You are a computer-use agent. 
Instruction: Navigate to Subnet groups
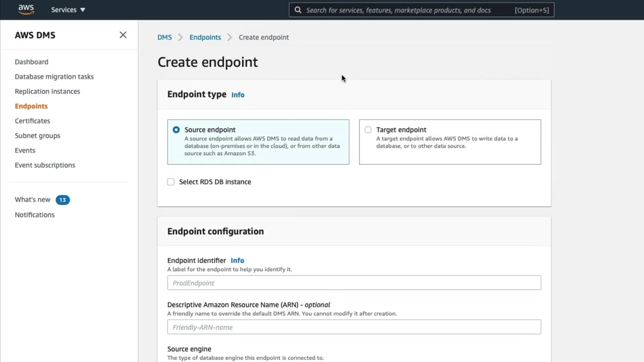37,136
